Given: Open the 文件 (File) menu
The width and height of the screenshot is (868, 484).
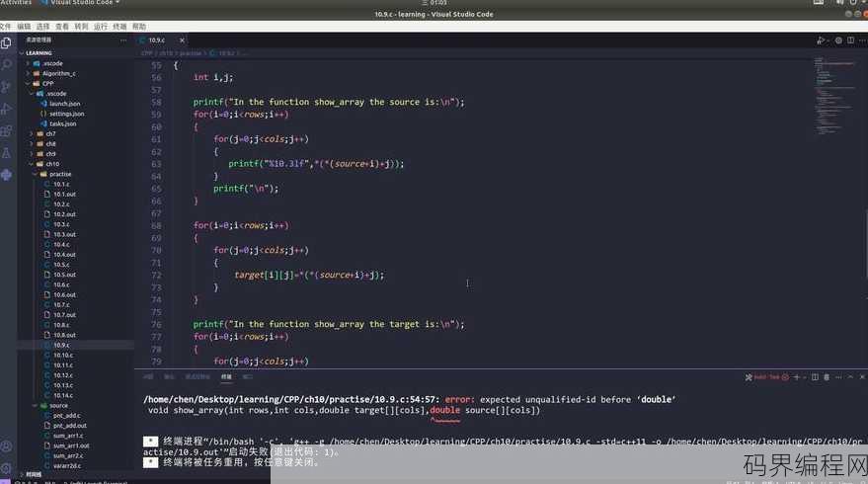Looking at the screenshot, I should tap(6, 27).
